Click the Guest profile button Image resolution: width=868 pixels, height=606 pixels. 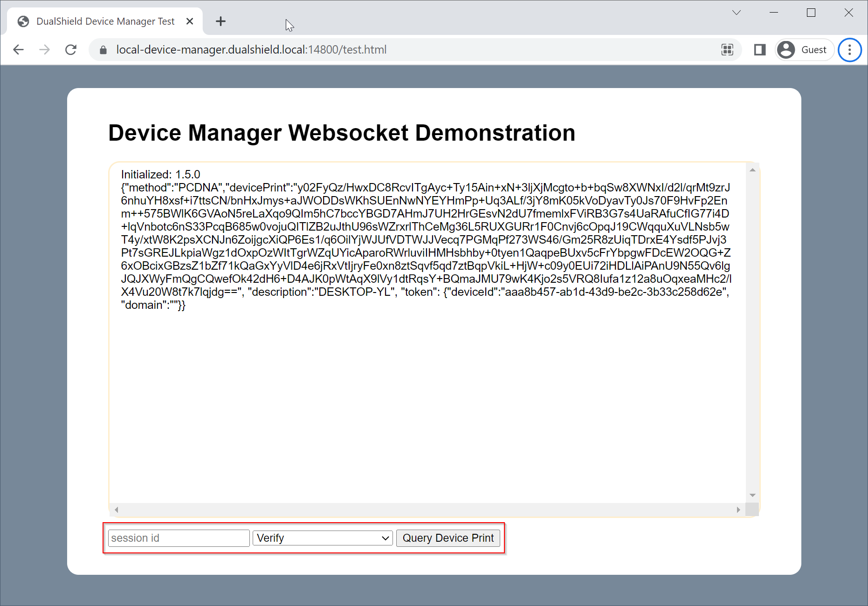click(804, 50)
